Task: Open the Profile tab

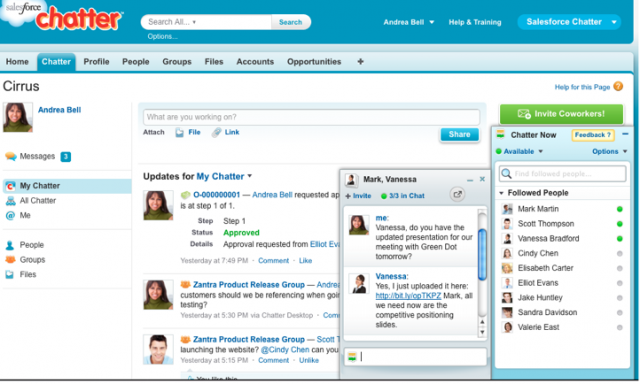Action: [96, 62]
